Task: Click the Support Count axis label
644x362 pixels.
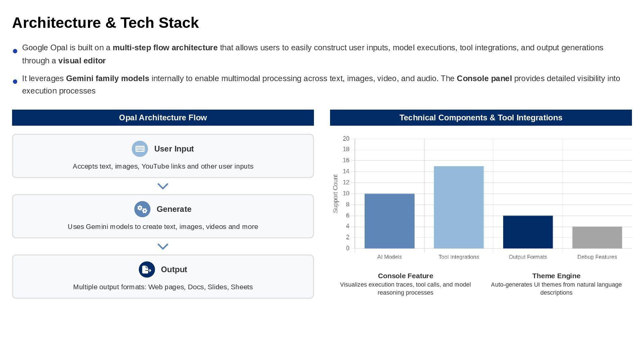Action: tap(335, 194)
